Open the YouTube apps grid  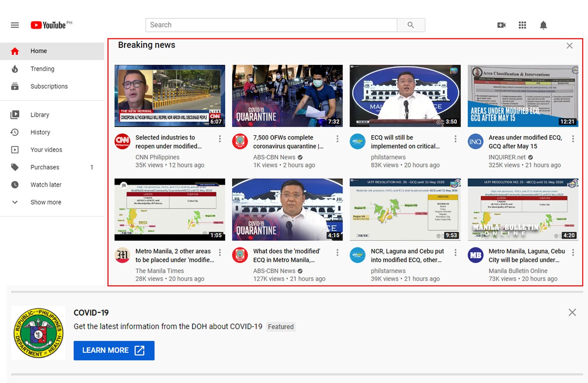(x=522, y=25)
